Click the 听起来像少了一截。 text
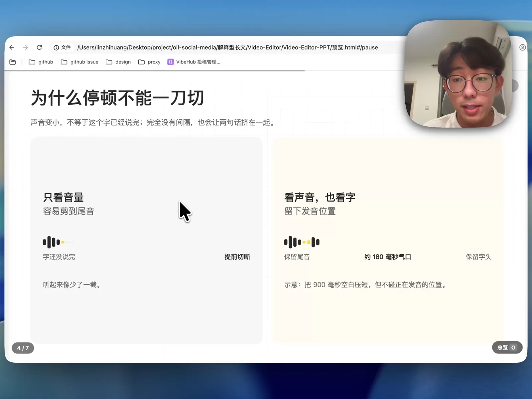 click(72, 285)
